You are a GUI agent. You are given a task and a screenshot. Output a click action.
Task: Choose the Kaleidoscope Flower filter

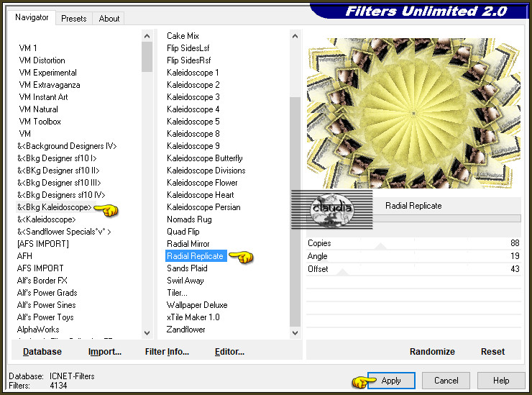(x=202, y=183)
